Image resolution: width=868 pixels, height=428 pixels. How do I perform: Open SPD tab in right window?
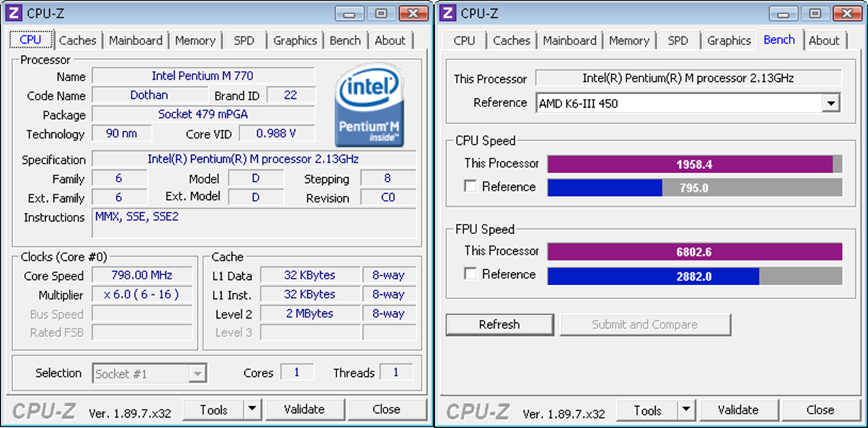[678, 40]
